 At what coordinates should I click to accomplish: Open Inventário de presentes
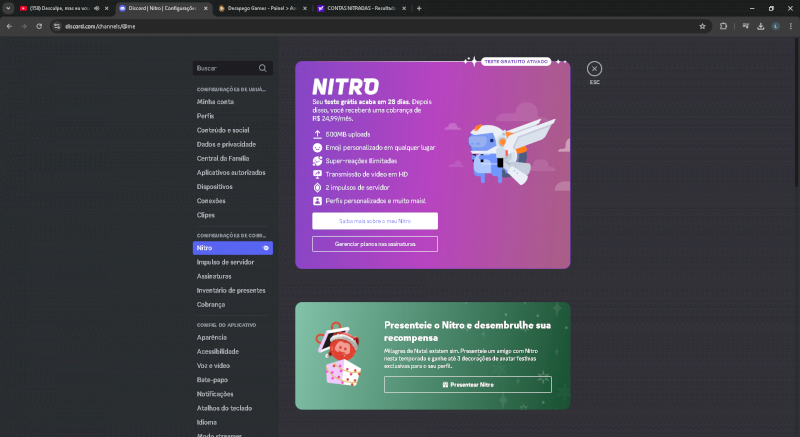click(x=233, y=290)
